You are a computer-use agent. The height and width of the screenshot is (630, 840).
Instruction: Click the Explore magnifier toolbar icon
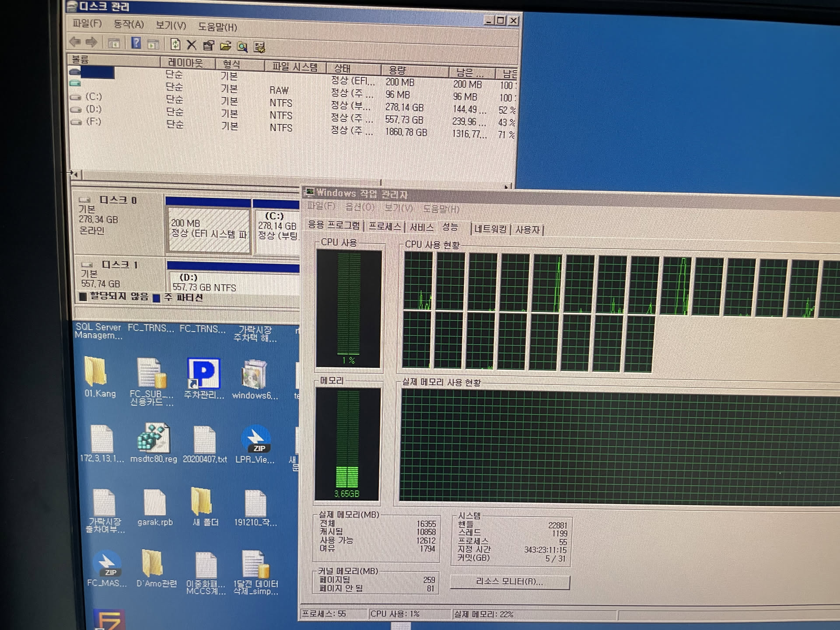coord(242,46)
